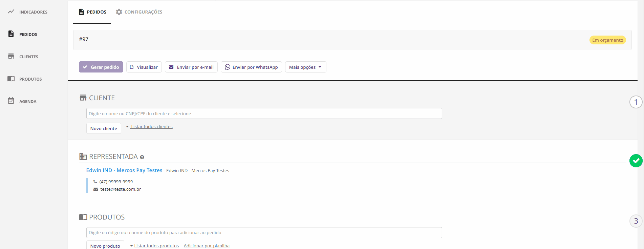Expand Listar todos produtos list
The image size is (644, 249).
click(x=156, y=246)
